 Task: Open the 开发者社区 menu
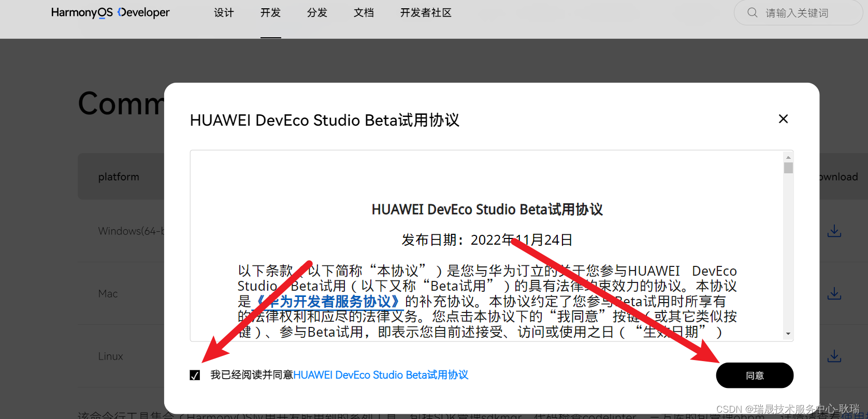point(426,13)
